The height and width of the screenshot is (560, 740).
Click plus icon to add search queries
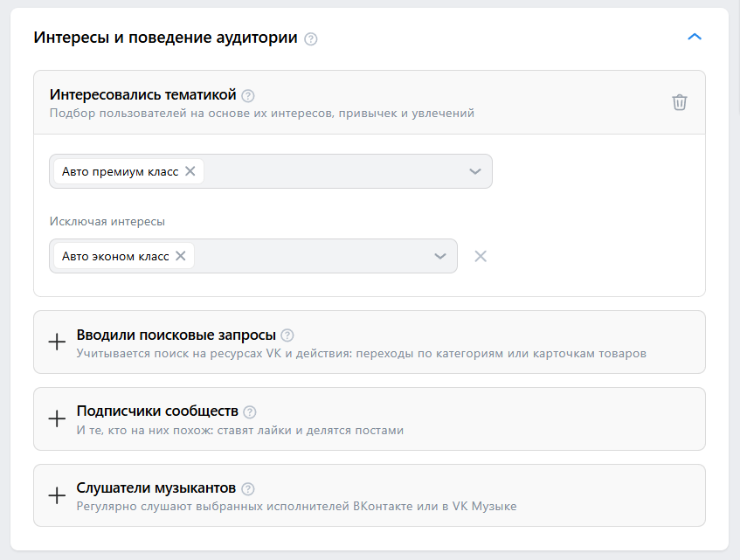(x=57, y=342)
